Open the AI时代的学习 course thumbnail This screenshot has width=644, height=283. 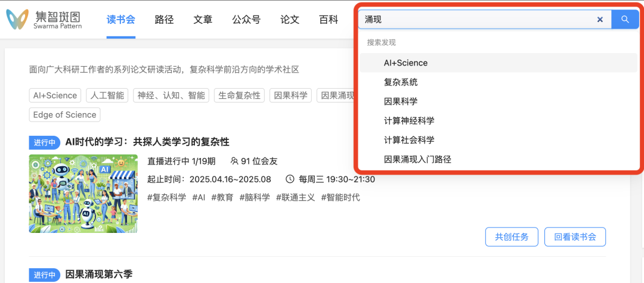83,194
